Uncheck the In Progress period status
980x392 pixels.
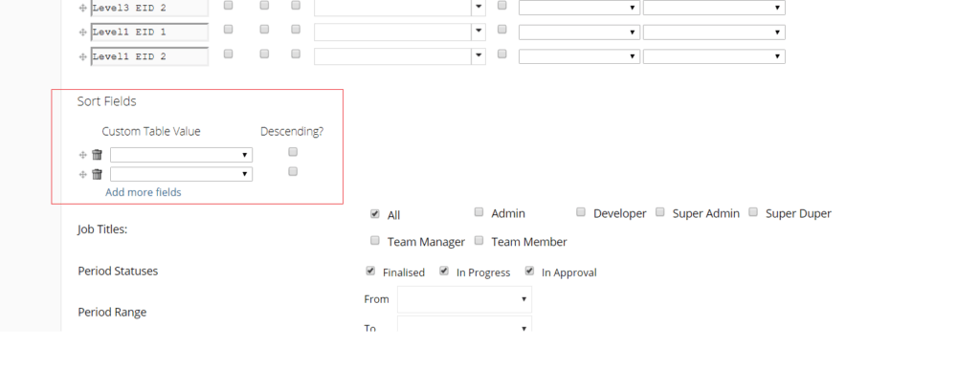444,271
